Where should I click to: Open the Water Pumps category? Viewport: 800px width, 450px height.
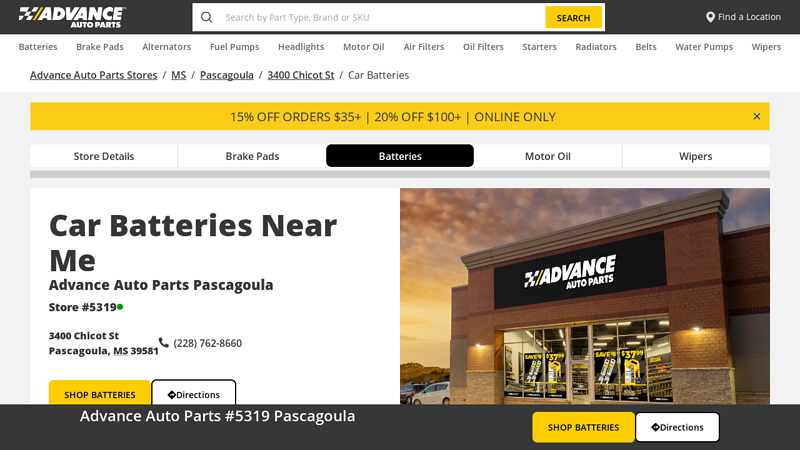(x=704, y=46)
